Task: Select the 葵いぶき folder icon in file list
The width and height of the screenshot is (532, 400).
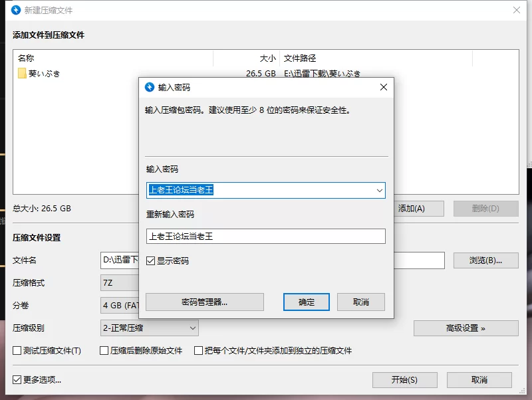Action: [x=22, y=73]
